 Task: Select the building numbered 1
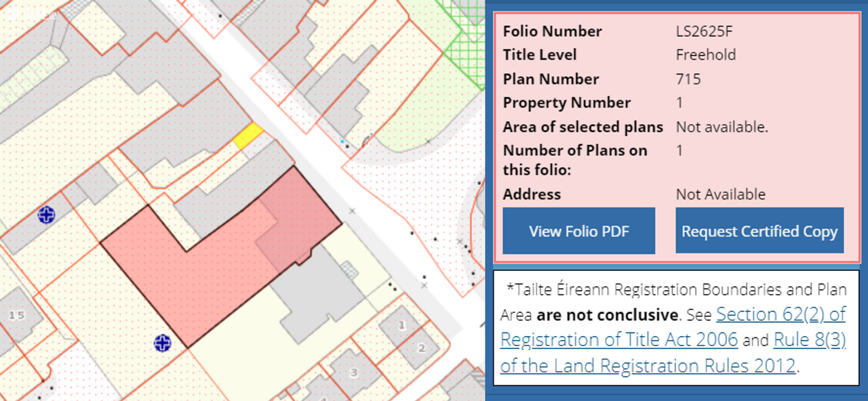pos(400,325)
